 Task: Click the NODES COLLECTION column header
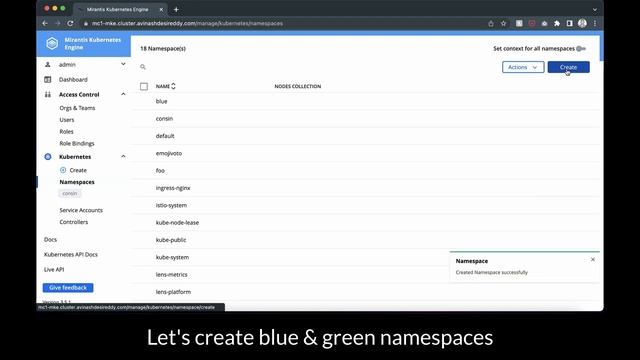[x=298, y=87]
